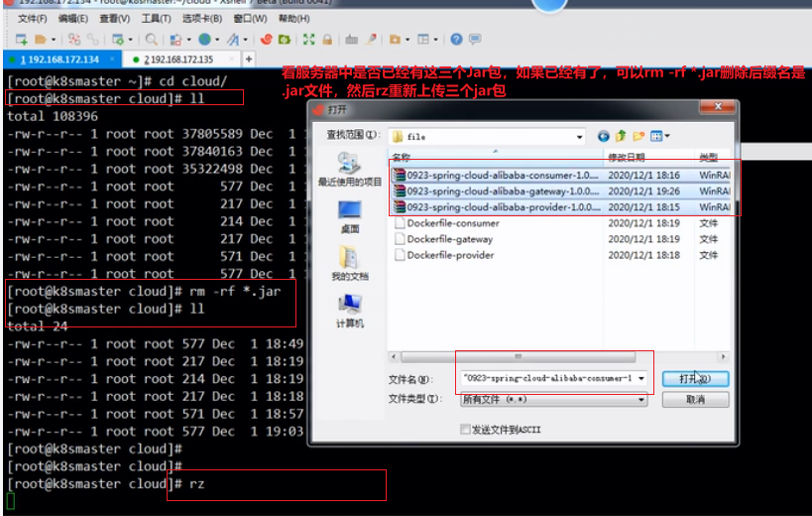Click the keyboard key-mapping icon
Screen dimensions: 812x516
[352, 40]
